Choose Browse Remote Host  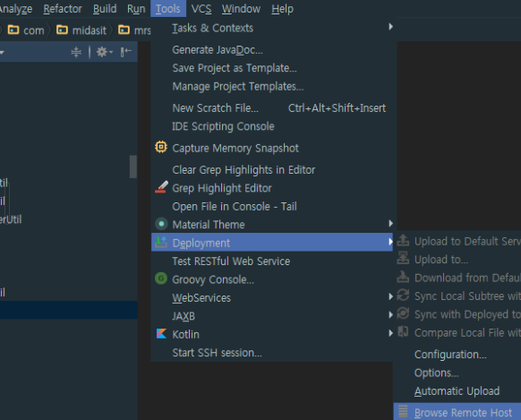tap(457, 412)
